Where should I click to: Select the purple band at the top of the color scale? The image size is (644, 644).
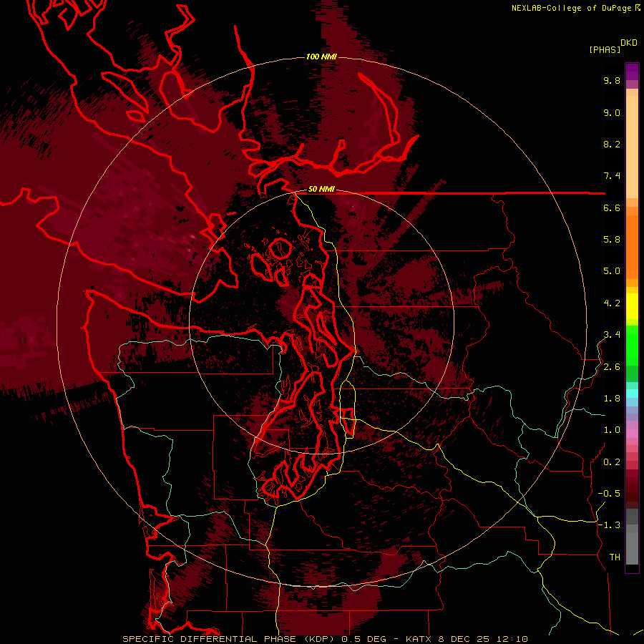632,72
